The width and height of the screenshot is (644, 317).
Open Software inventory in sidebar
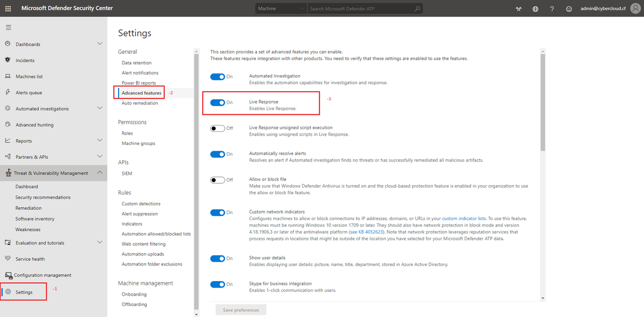coord(35,219)
